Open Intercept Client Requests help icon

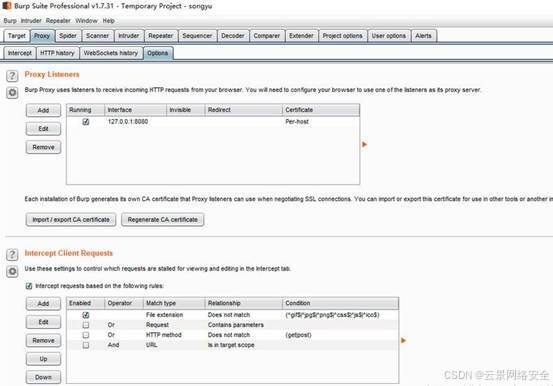(x=12, y=254)
